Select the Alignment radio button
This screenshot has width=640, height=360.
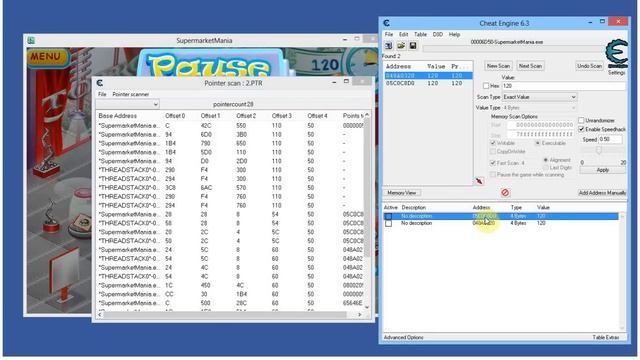click(x=546, y=160)
